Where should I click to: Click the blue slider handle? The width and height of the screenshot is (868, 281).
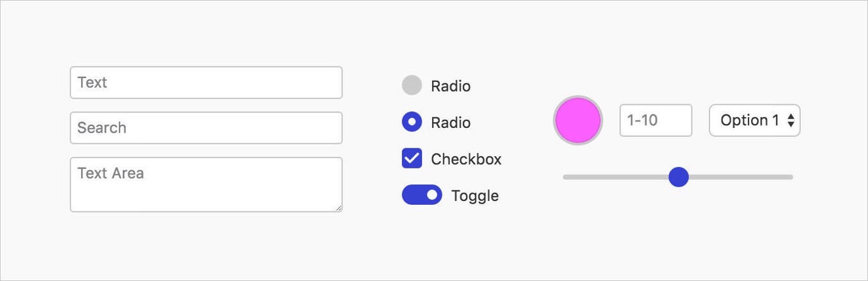678,177
